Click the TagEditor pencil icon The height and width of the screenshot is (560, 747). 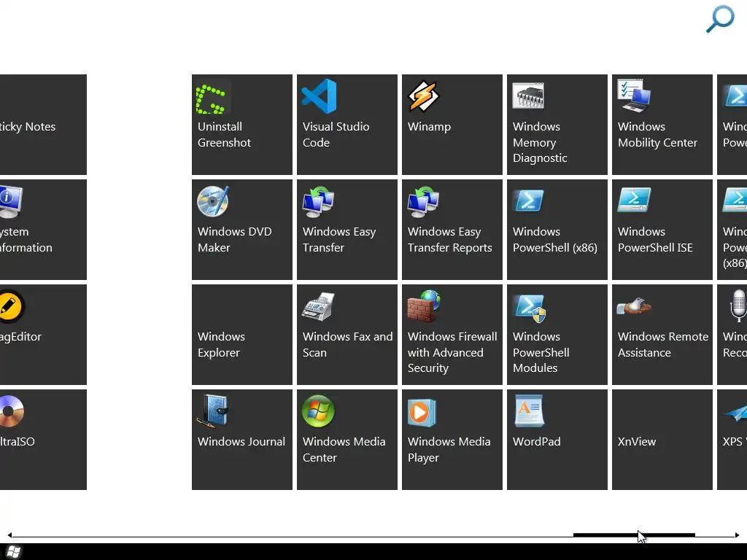tap(12, 306)
